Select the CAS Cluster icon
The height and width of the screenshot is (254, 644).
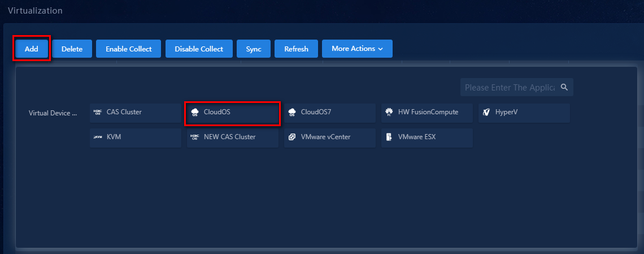tap(97, 112)
